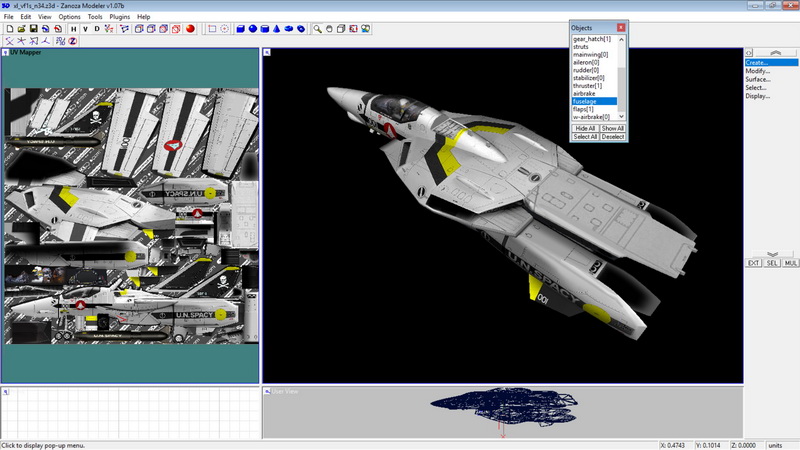Create the blue tube primitive
The width and height of the screenshot is (800, 450).
[301, 29]
